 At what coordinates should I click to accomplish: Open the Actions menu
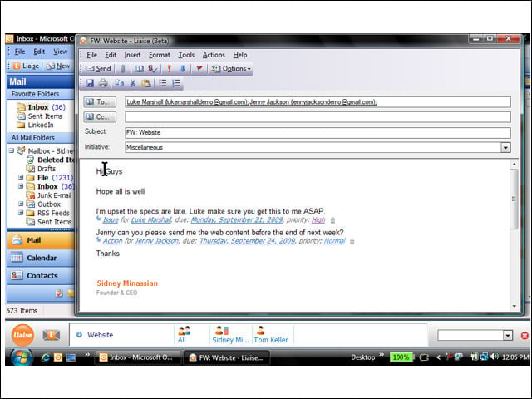214,55
